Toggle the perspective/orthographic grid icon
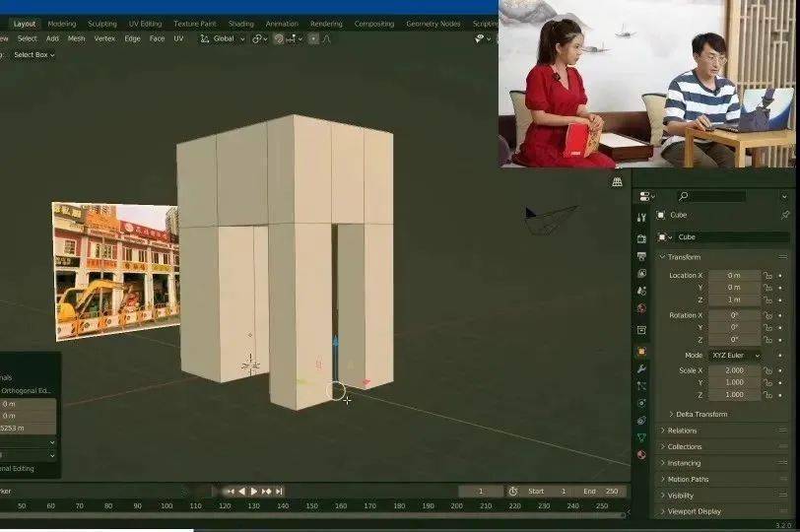Image resolution: width=800 pixels, height=532 pixels. tap(617, 182)
